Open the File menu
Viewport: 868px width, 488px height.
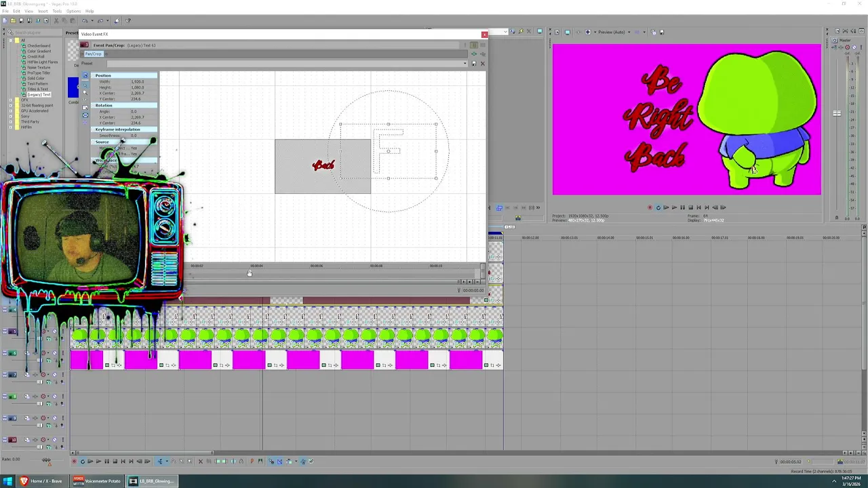pos(5,11)
